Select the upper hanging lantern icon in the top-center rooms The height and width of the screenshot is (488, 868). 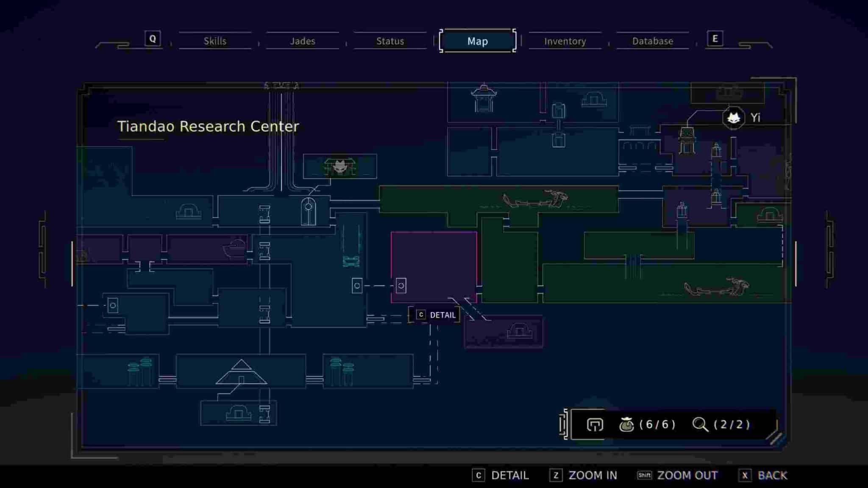pyautogui.click(x=559, y=111)
